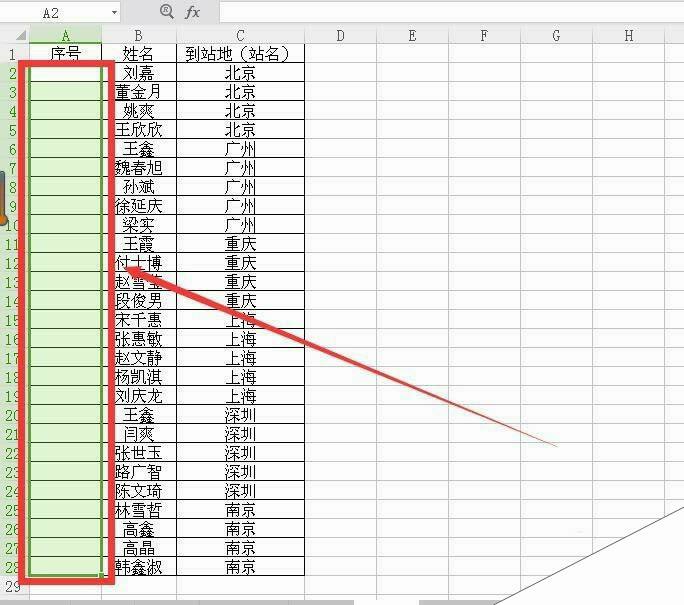Click into the formula bar input
The height and width of the screenshot is (605, 684).
click(451, 12)
